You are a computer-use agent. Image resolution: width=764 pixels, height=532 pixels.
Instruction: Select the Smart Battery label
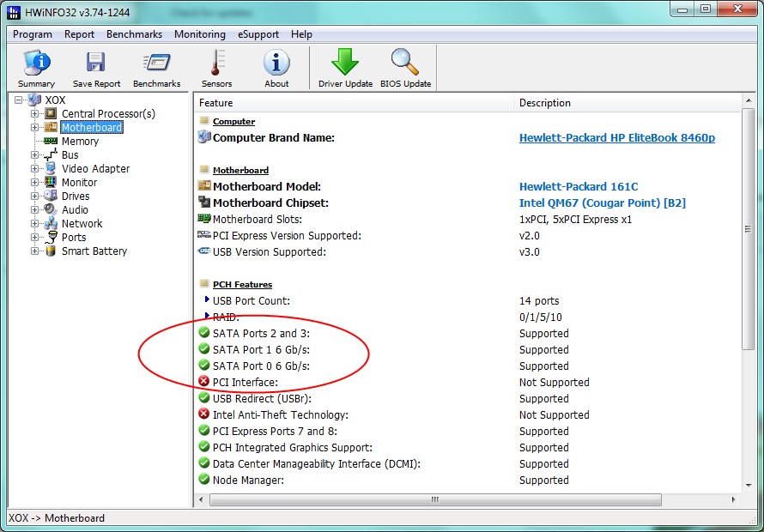[x=94, y=251]
